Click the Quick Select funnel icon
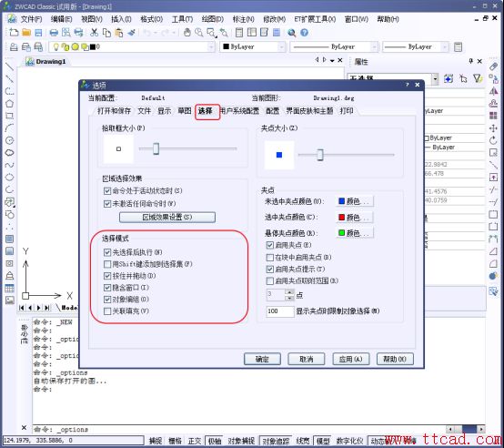 tap(478, 78)
